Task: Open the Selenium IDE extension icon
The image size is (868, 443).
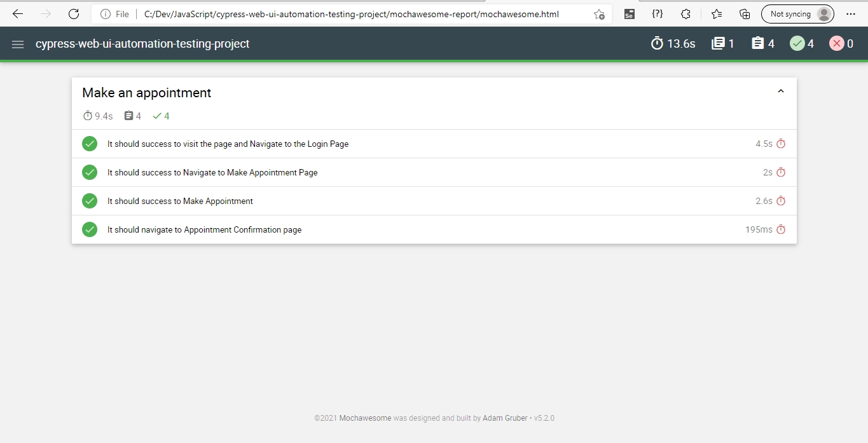Action: coord(629,14)
